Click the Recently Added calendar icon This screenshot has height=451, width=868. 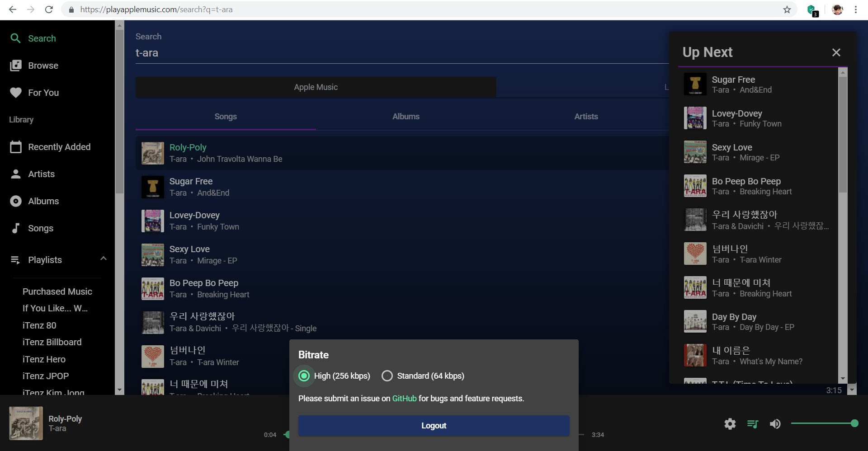[15, 146]
